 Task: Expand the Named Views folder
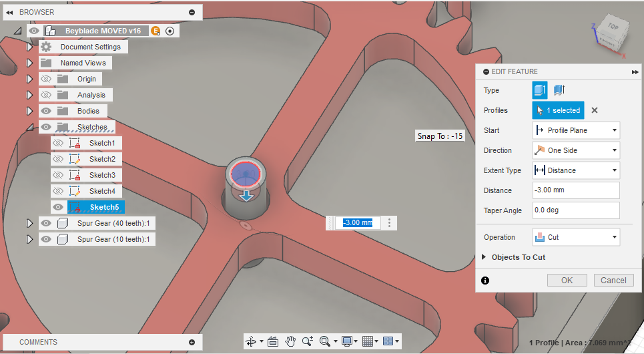29,63
